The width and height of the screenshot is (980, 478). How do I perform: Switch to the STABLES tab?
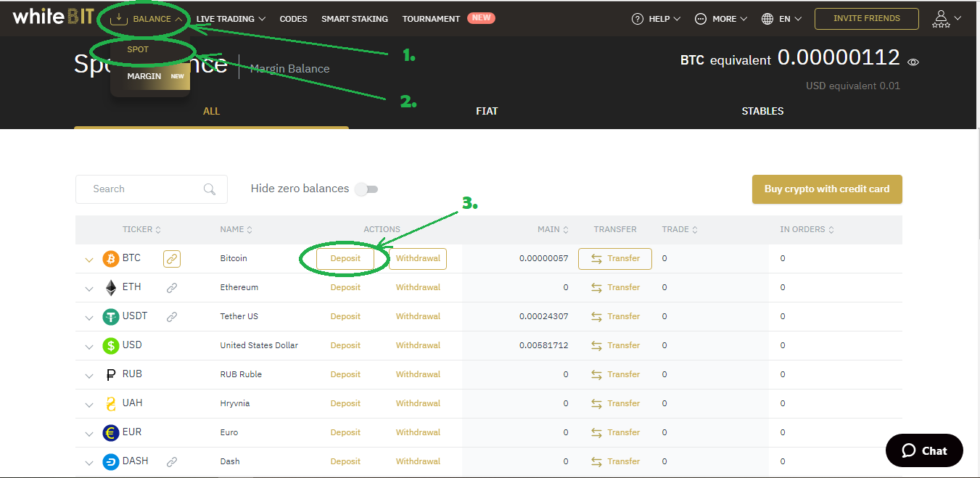click(762, 111)
